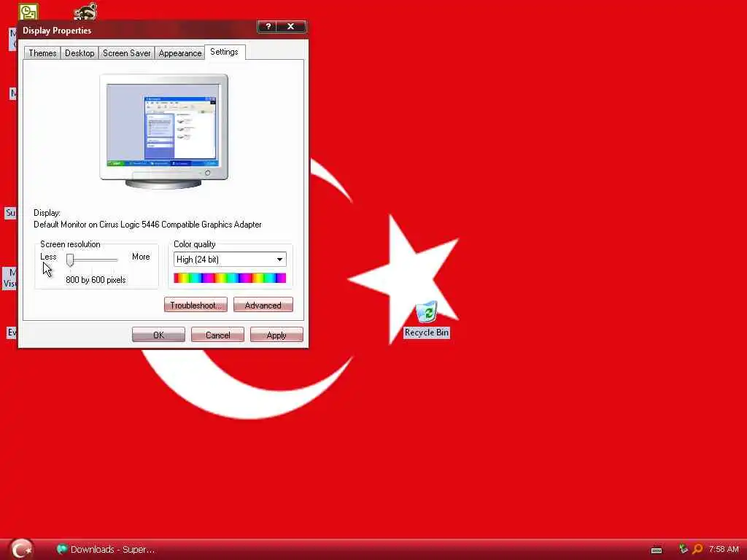The height and width of the screenshot is (560, 747).
Task: Open the yellow clock desktop icon
Action: click(28, 12)
